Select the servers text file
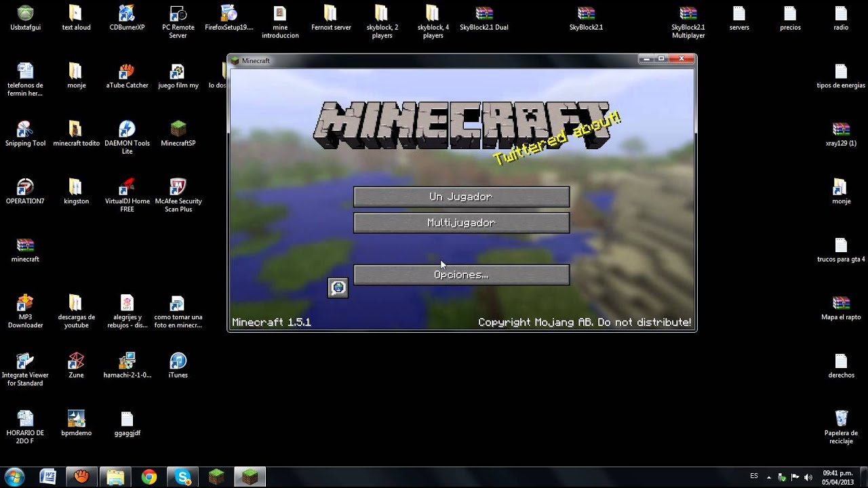Viewport: 868px width, 488px height. point(739,18)
